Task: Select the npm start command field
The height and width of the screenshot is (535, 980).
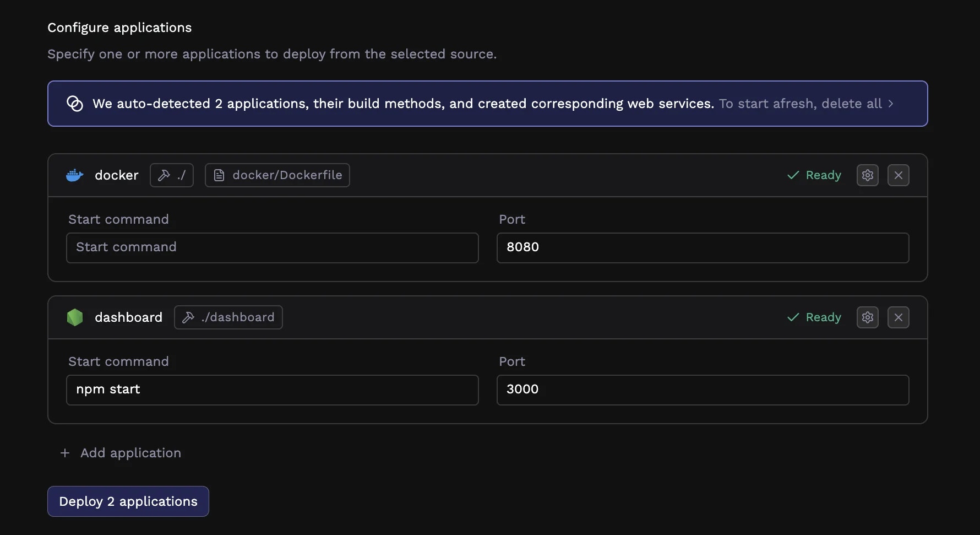Action: (272, 390)
